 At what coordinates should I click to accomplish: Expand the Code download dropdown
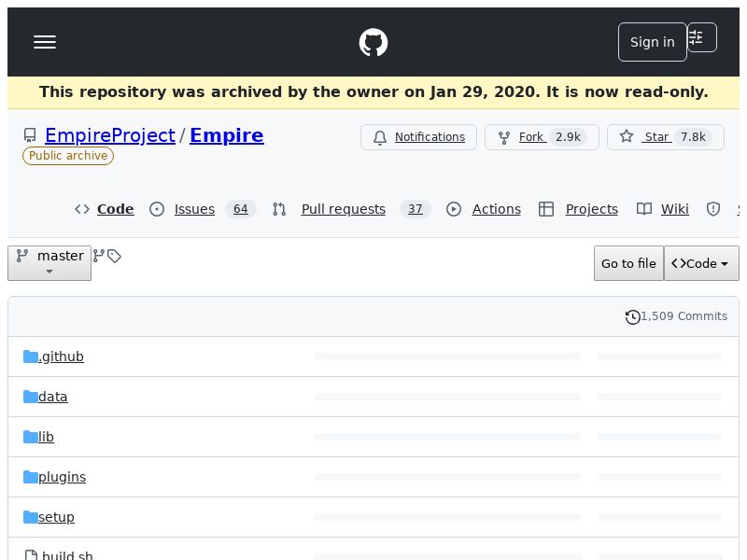click(x=701, y=264)
